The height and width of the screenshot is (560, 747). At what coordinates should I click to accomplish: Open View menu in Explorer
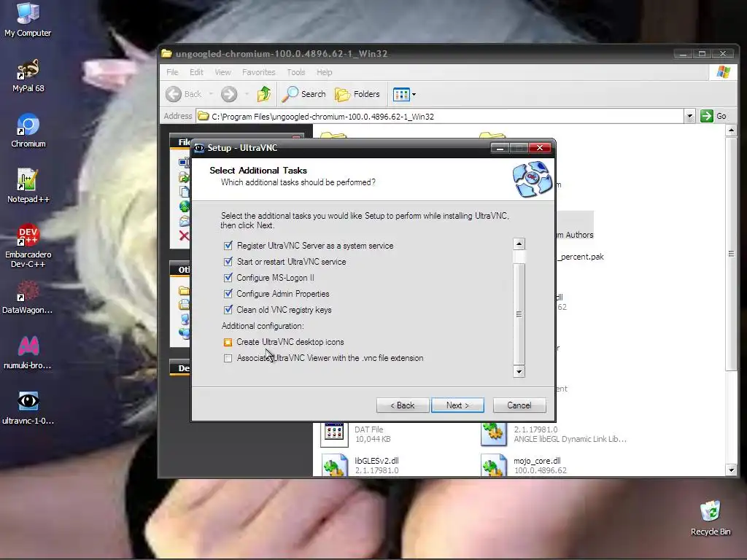point(222,72)
